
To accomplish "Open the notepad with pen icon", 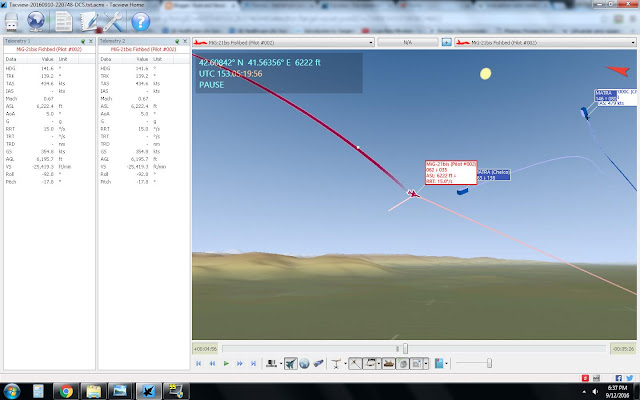I will (89, 21).
